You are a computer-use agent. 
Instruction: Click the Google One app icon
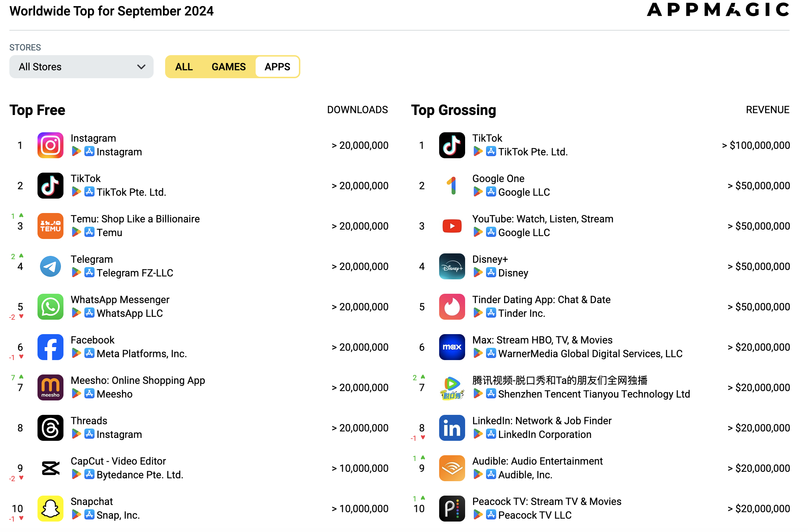click(x=452, y=186)
